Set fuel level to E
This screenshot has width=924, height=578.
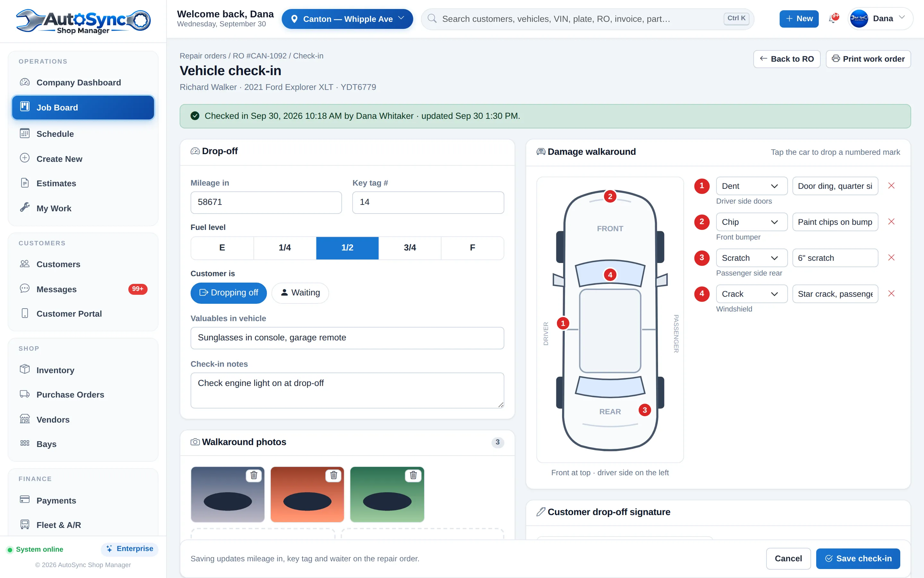[222, 248]
